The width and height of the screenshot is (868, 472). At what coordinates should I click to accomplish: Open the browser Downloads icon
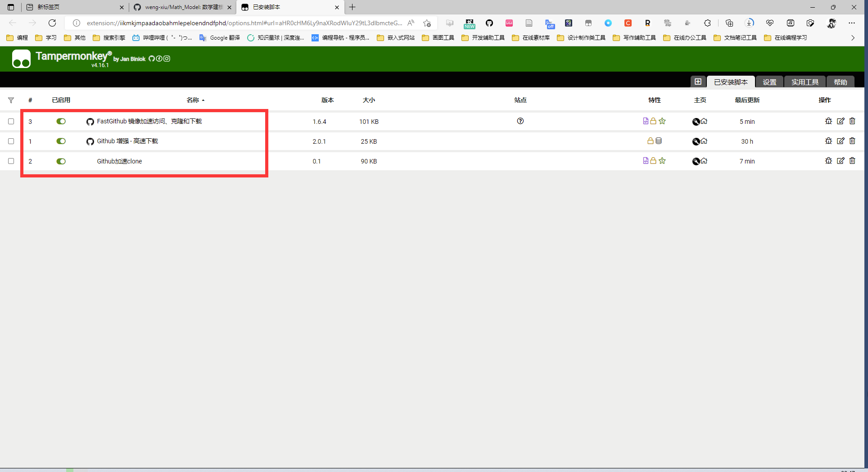click(750, 23)
